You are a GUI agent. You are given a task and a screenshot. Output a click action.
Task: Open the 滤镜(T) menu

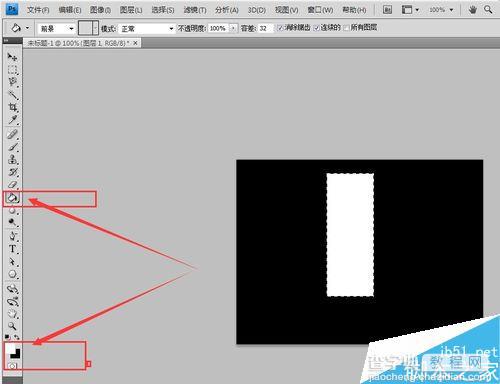point(195,10)
